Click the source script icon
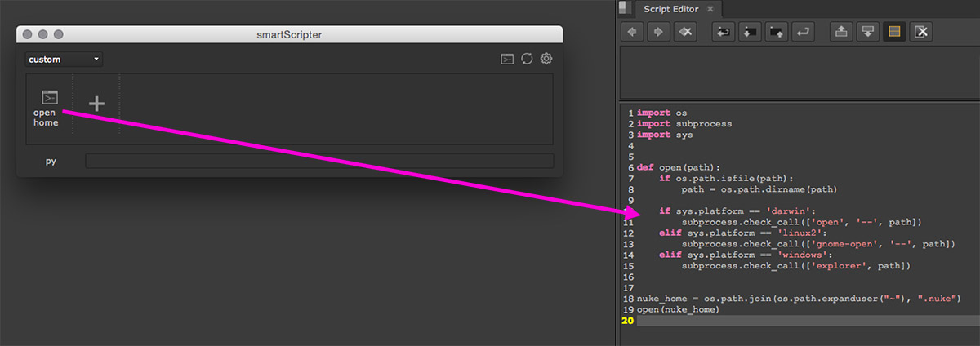This screenshot has height=346, width=980. [x=724, y=32]
